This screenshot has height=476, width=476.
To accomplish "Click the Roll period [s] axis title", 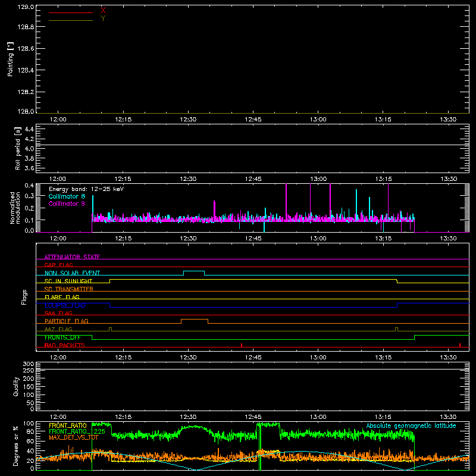I will point(18,148).
